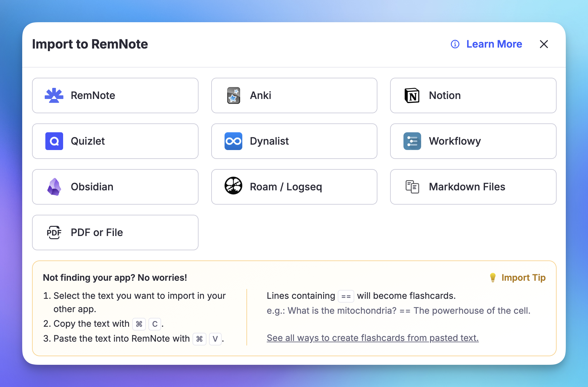This screenshot has width=588, height=387.
Task: Click the info icon beside Learn More
Action: (455, 44)
